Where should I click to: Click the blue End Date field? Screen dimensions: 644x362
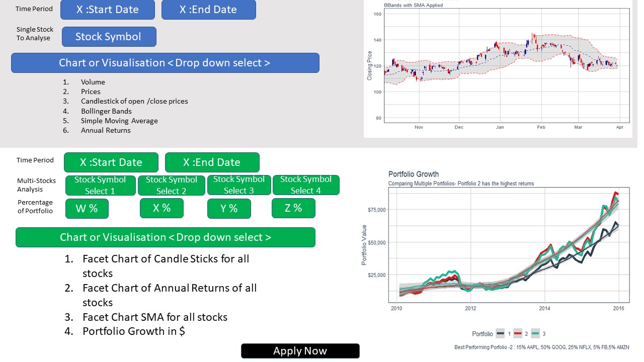[208, 10]
